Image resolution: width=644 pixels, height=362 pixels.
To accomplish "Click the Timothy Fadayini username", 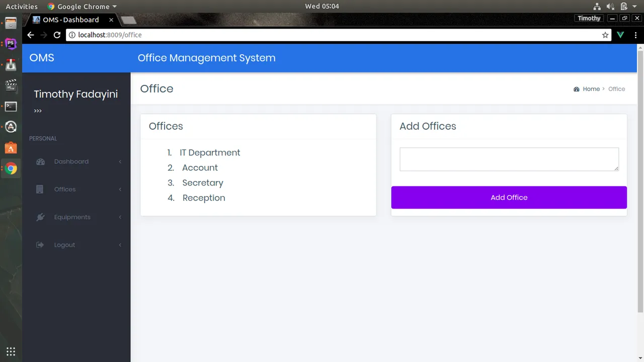I will (76, 95).
